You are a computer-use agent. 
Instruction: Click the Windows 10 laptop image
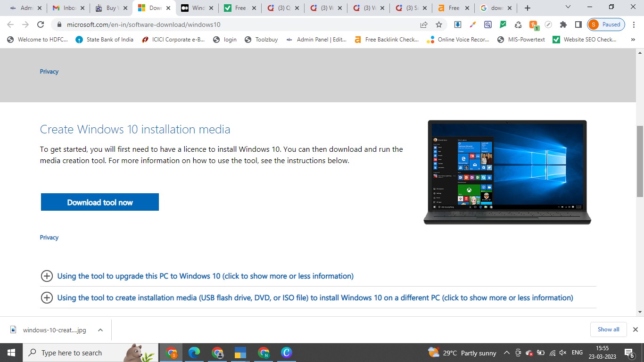[x=507, y=172]
